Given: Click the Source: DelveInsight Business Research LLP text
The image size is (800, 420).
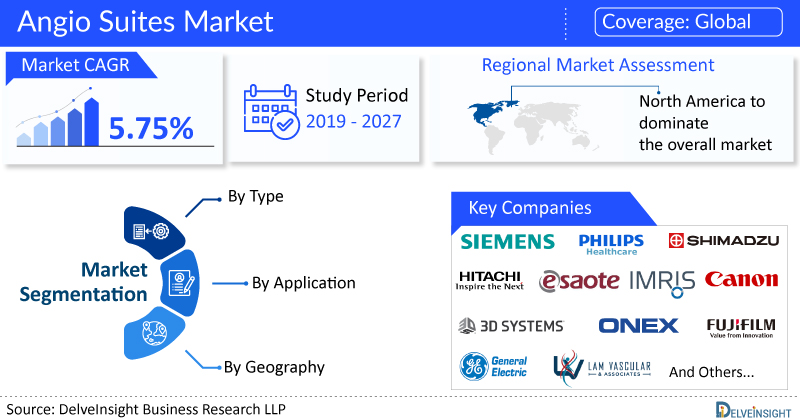Looking at the screenshot, I should [146, 409].
